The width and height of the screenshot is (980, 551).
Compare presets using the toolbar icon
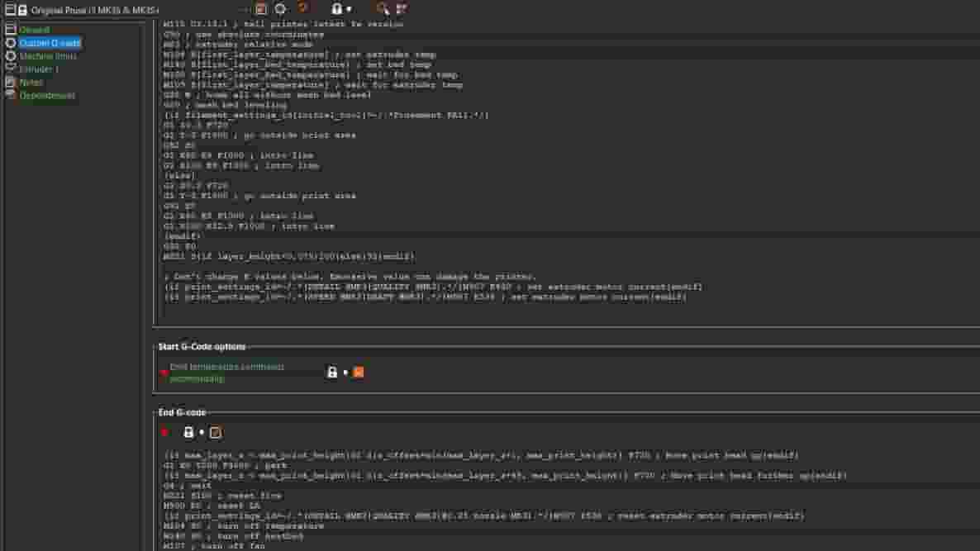click(402, 9)
